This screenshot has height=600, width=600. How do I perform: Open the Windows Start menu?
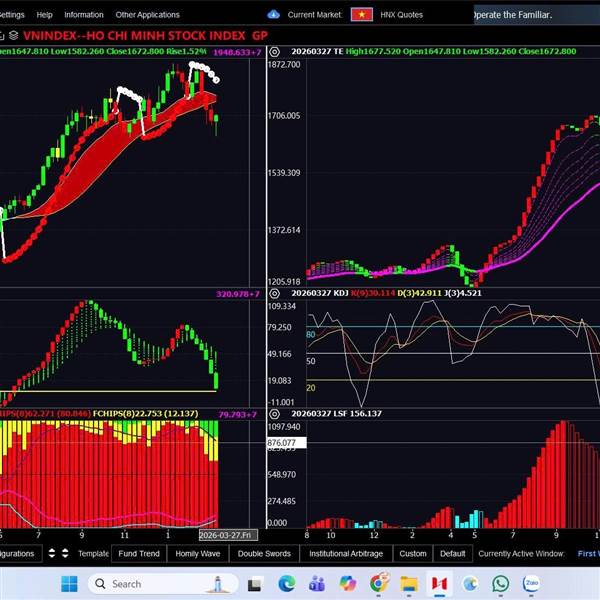click(68, 583)
